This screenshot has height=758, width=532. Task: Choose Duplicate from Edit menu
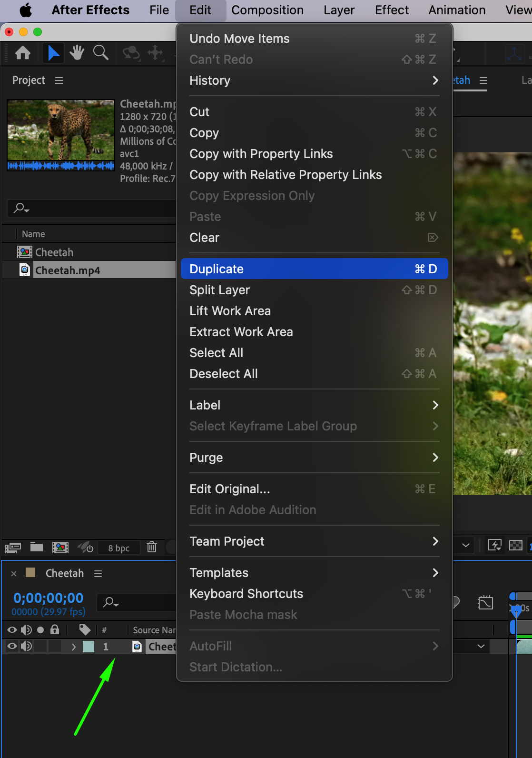pyautogui.click(x=314, y=269)
